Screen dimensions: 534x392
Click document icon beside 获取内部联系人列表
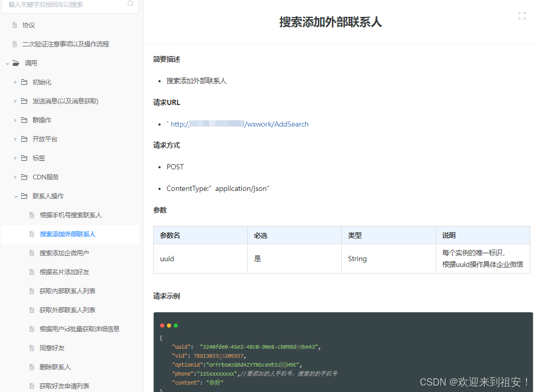(32, 291)
